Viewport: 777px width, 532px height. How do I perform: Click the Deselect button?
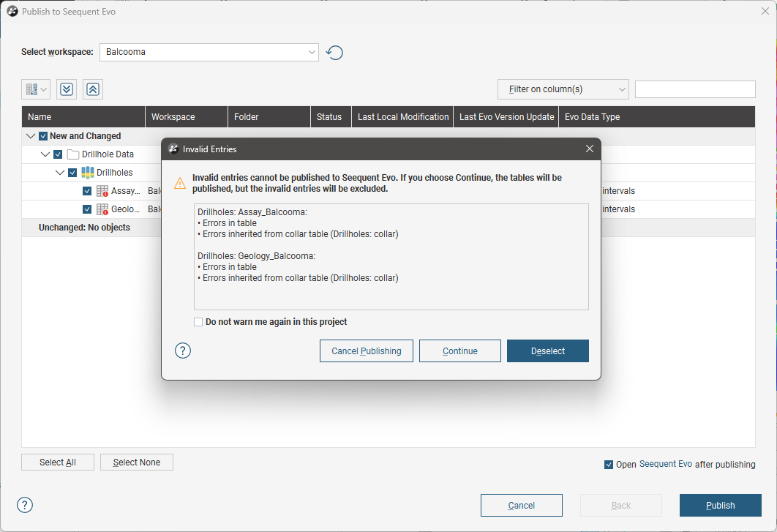(547, 351)
